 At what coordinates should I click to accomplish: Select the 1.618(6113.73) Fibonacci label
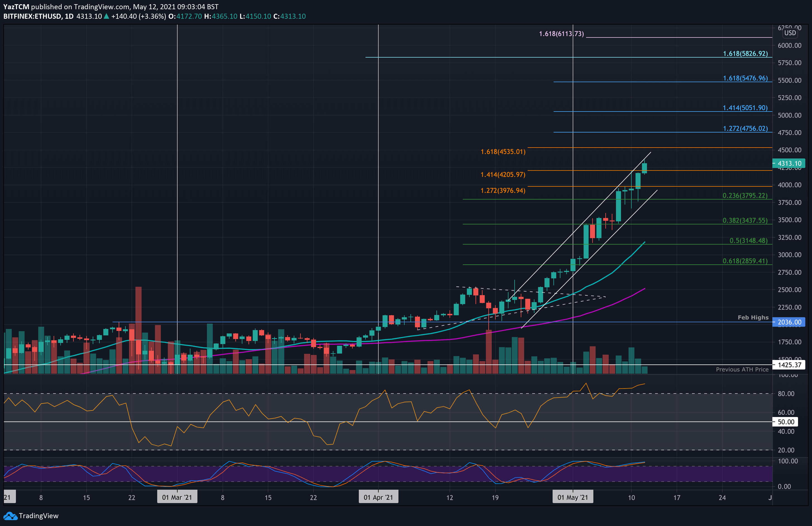[x=561, y=34]
